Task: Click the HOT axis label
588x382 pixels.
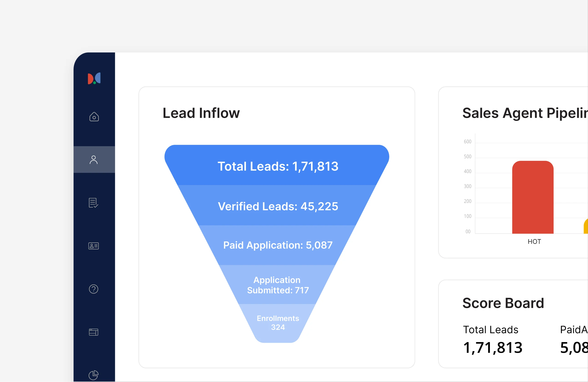Action: coord(534,242)
